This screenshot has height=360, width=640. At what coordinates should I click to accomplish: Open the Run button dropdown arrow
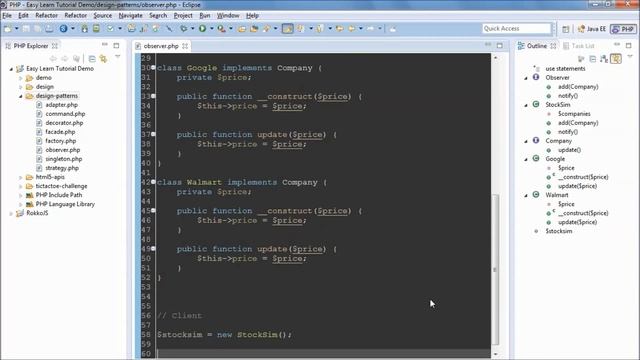pyautogui.click(x=211, y=29)
